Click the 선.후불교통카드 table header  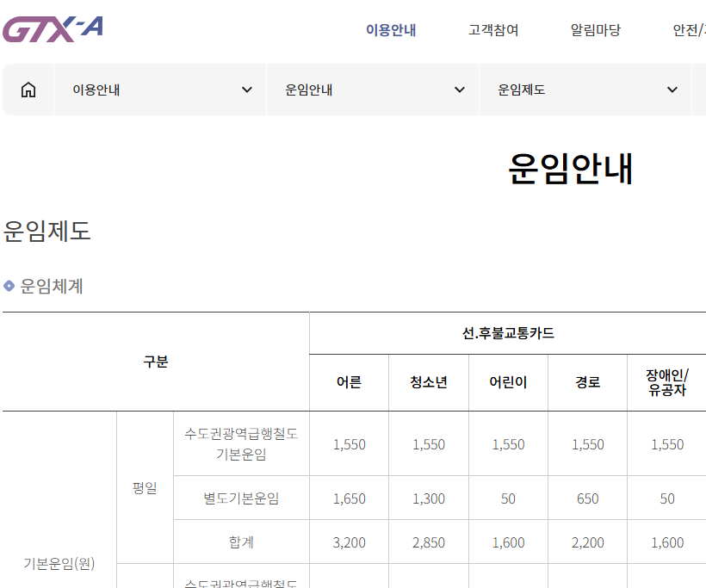507,333
